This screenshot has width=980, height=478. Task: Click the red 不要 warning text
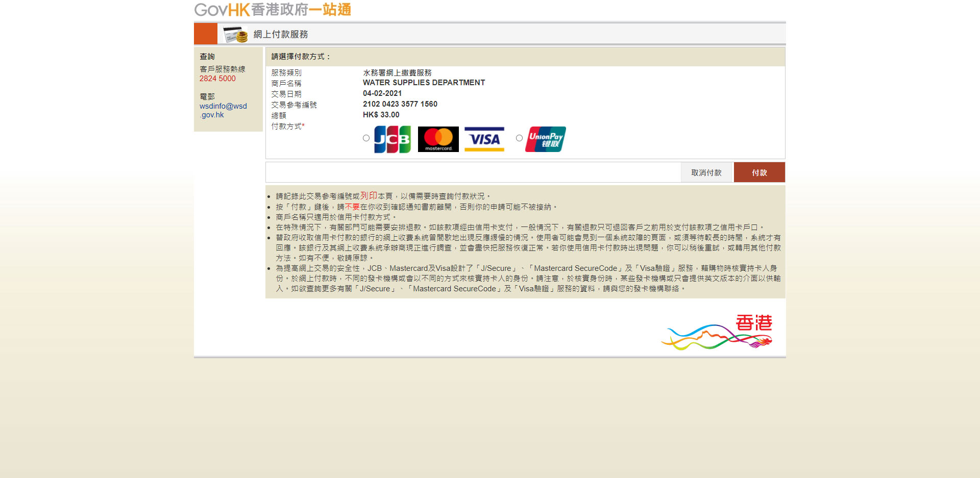tap(352, 207)
